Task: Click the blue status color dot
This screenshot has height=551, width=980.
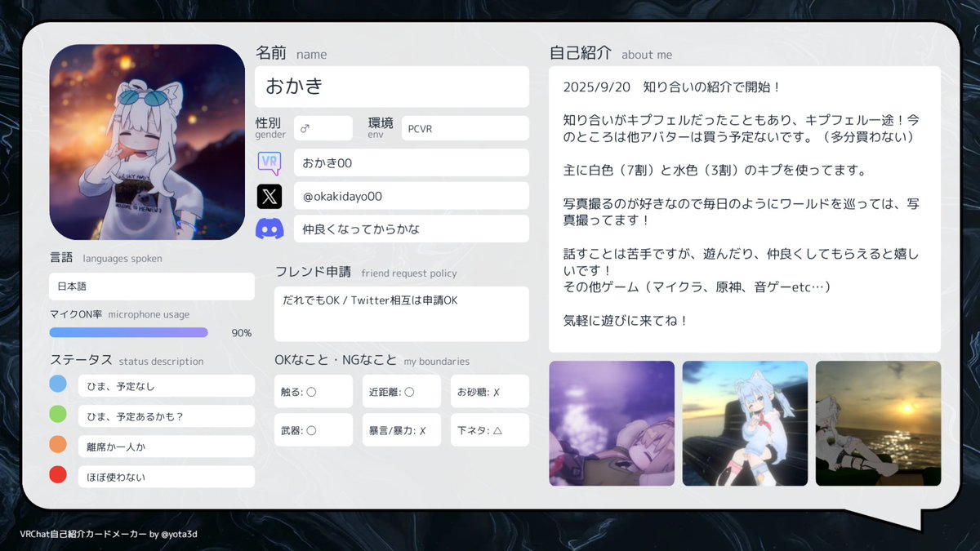Action: [58, 384]
